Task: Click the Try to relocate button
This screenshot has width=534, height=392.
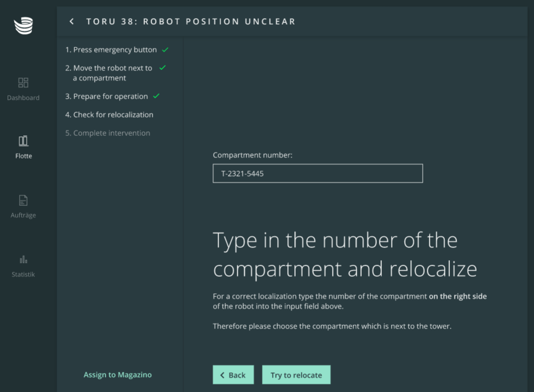Action: (296, 375)
